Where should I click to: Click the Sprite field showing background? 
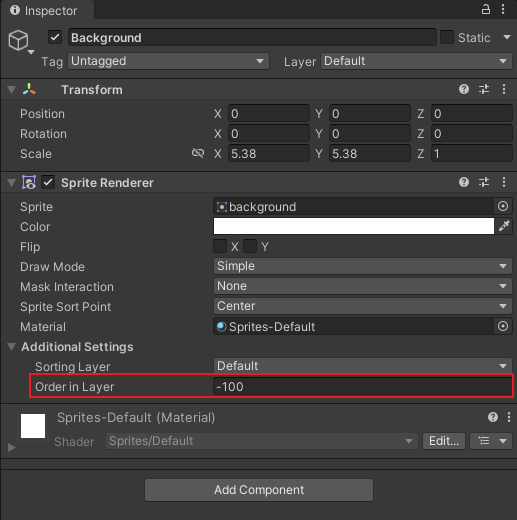click(354, 206)
